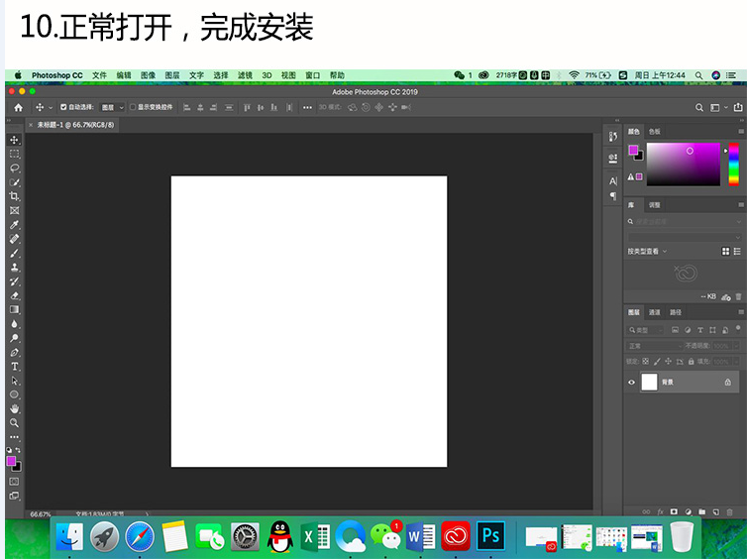This screenshot has height=560, width=747.
Task: Select the Move tool in the toolbox
Action: coord(14,140)
